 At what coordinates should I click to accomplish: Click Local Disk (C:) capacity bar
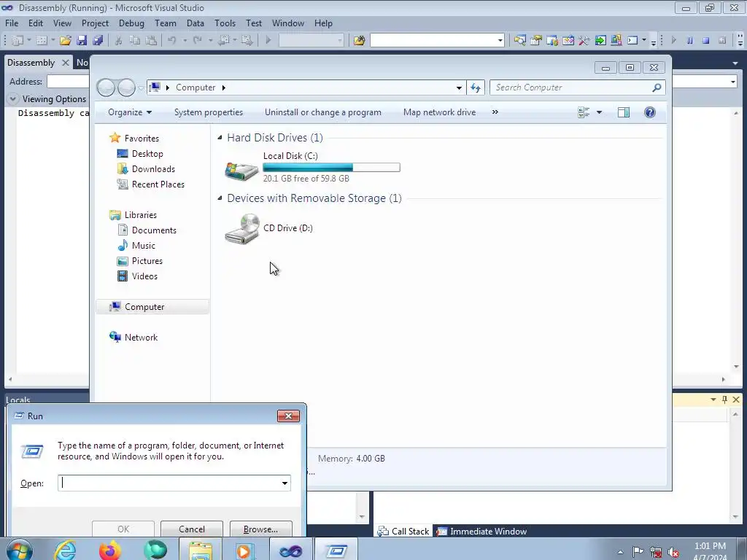click(332, 167)
